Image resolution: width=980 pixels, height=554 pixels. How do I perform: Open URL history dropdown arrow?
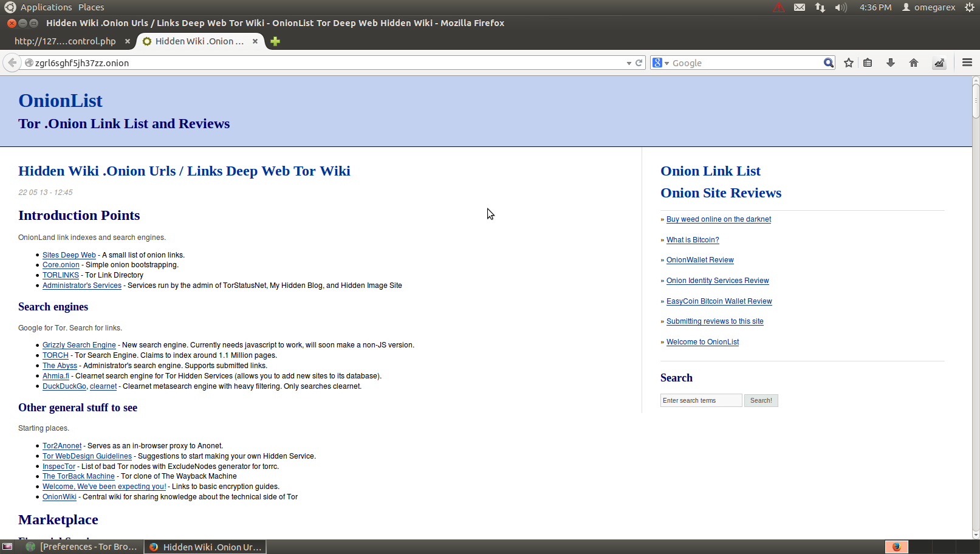point(629,63)
